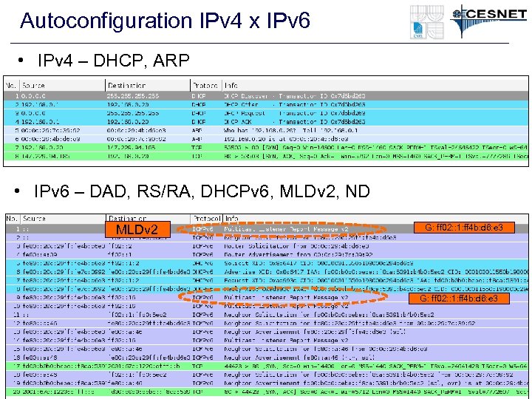Select IPv4 packet 8, the TCP [SYN, ACK] row
Viewport: 532px width, 399px height.
click(x=266, y=156)
